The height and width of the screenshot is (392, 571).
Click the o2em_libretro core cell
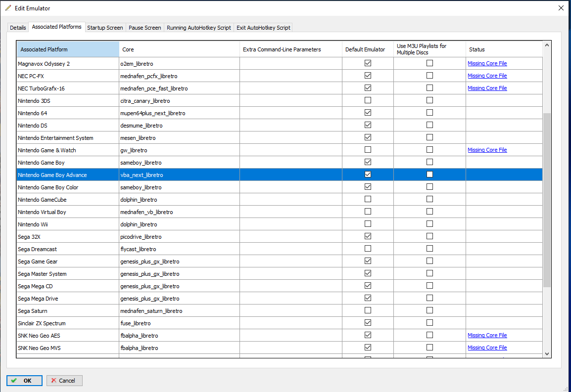coord(179,64)
